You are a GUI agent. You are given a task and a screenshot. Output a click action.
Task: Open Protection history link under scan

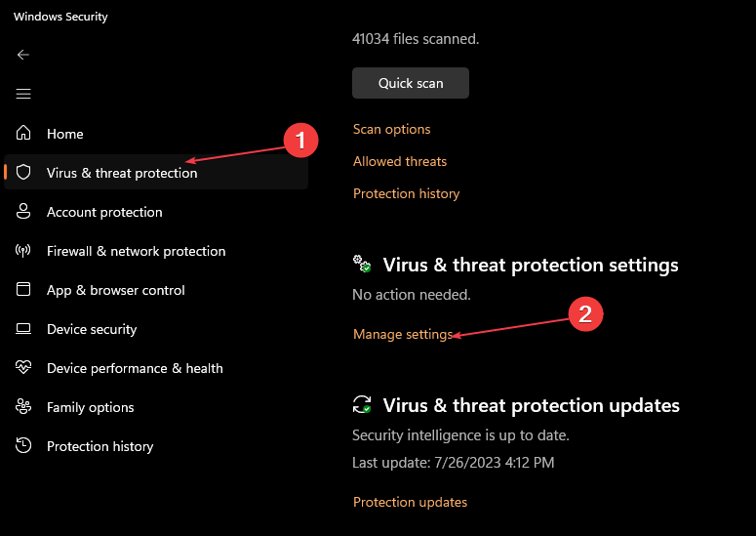406,193
